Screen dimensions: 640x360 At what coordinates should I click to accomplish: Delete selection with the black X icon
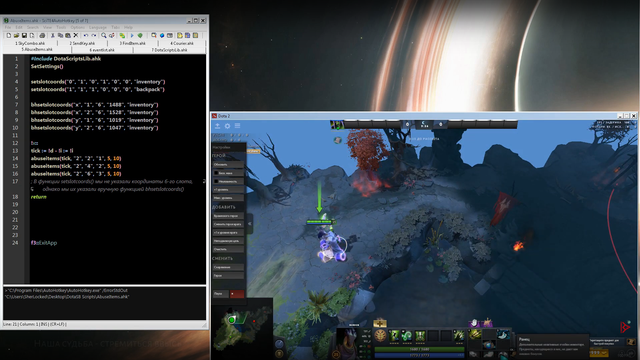(76, 36)
